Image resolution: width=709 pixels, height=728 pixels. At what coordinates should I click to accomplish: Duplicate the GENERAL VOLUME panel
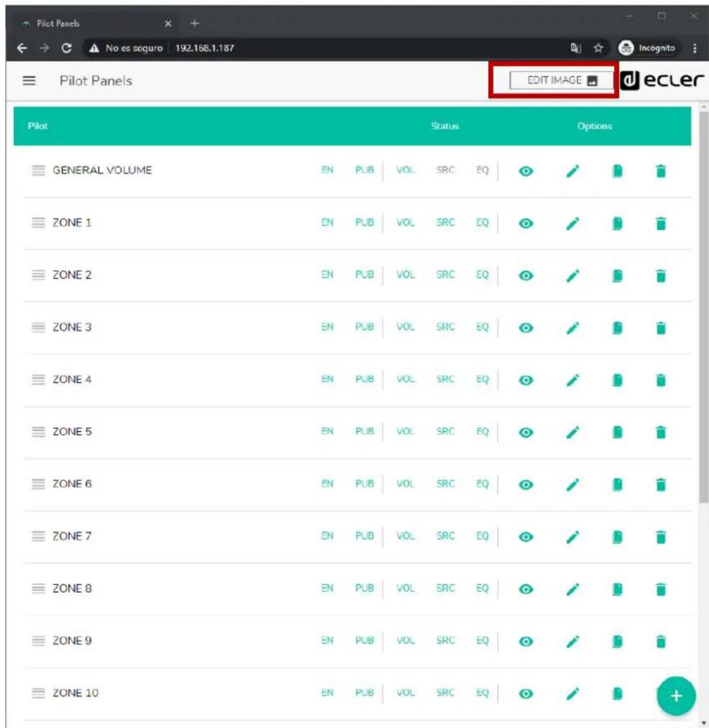(617, 171)
